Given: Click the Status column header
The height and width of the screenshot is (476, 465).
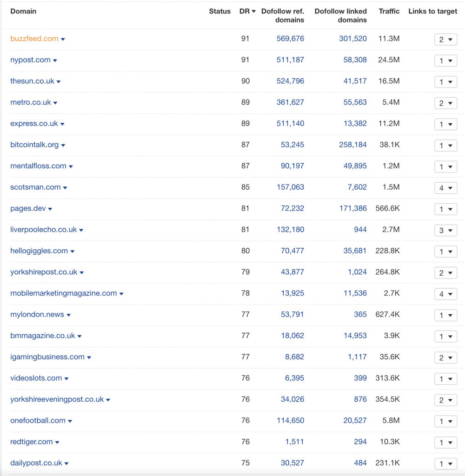Looking at the screenshot, I should [x=219, y=11].
